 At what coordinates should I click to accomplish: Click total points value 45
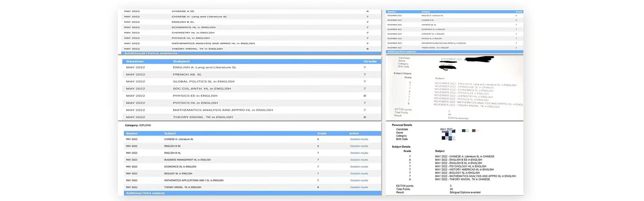coord(451,189)
